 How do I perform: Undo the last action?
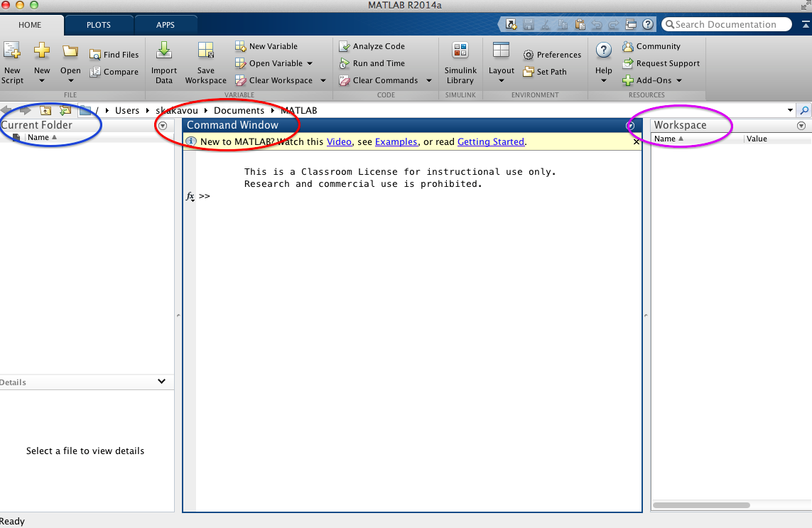click(597, 24)
